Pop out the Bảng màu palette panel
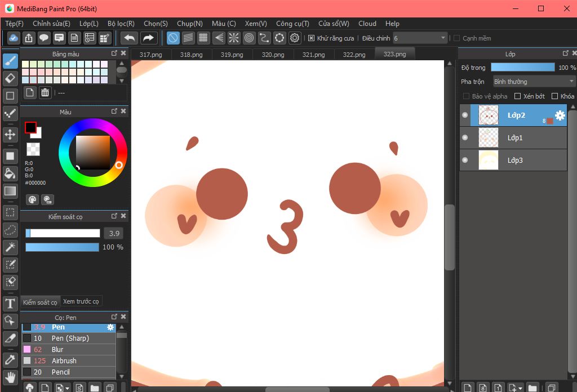Screen dimensions: 577x392 coord(114,54)
